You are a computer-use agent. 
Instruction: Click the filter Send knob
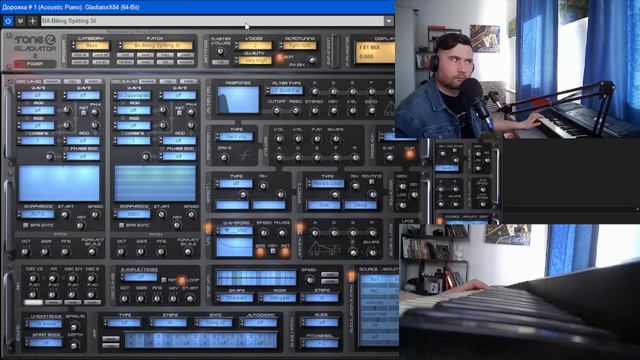click(371, 111)
